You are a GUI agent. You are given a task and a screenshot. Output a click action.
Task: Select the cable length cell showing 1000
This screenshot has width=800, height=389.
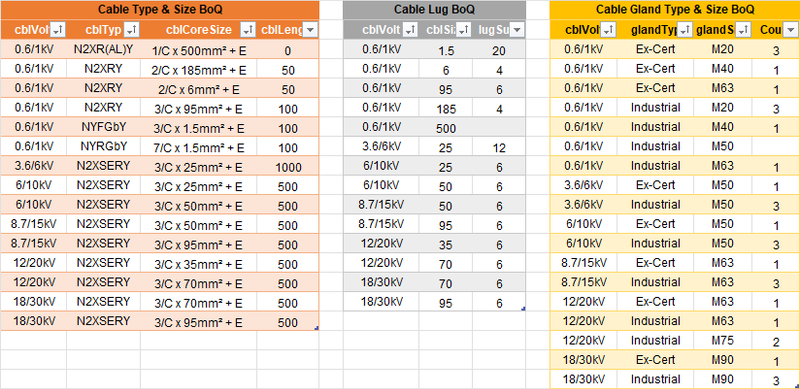click(x=288, y=167)
